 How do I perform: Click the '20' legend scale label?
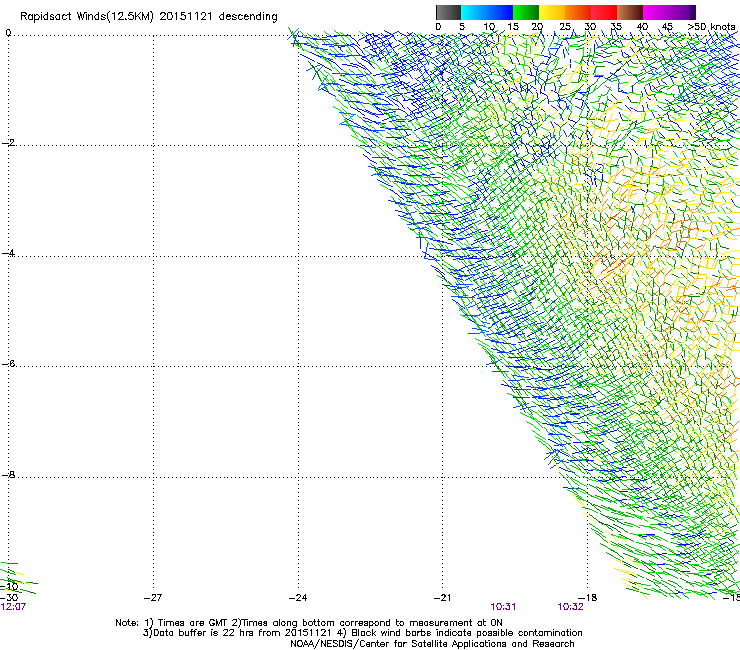coord(537,26)
